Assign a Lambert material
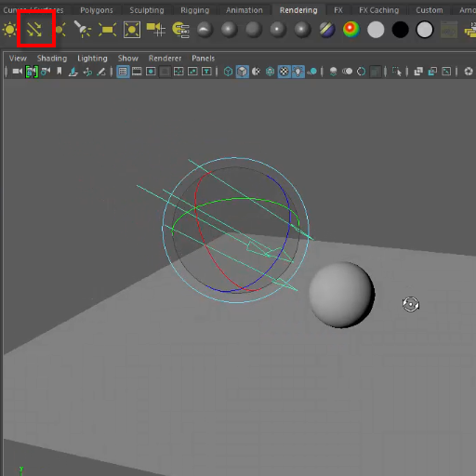 254,30
